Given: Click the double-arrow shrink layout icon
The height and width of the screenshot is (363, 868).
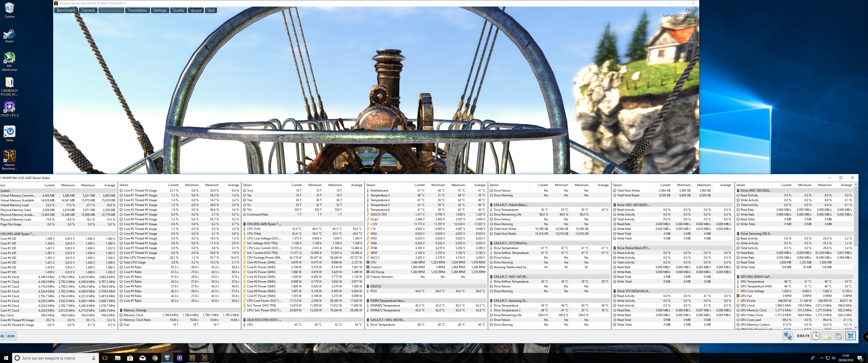Looking at the screenshot, I should 11,336.
